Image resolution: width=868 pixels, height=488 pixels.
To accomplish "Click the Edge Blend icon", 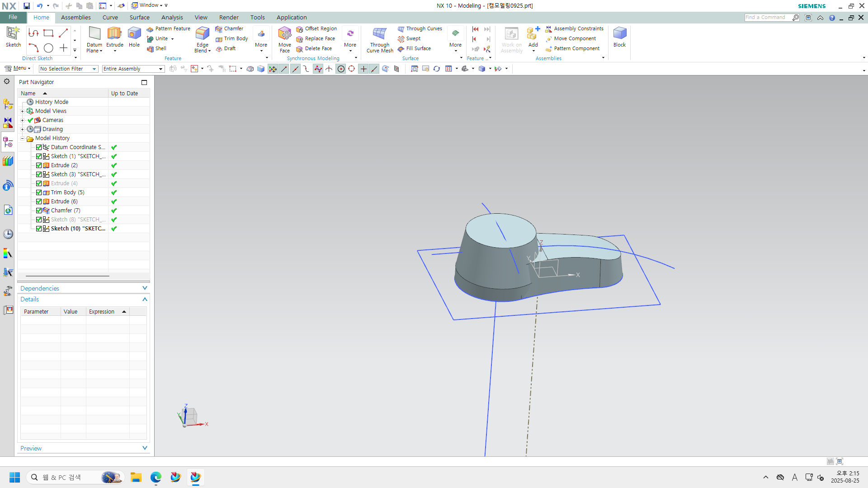I will click(202, 34).
